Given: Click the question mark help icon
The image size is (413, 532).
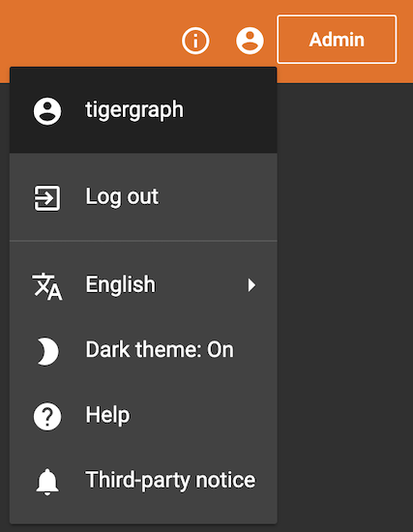Looking at the screenshot, I should point(47,417).
